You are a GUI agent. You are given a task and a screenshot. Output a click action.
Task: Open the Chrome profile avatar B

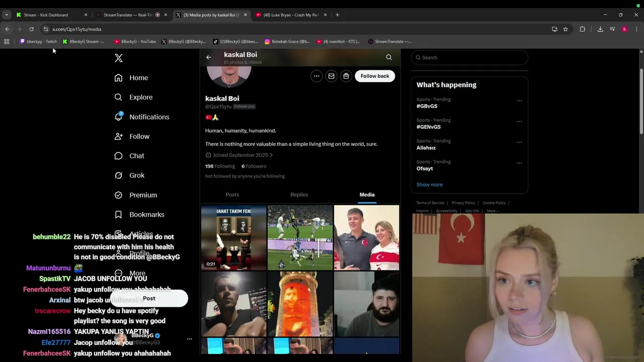[x=624, y=29]
